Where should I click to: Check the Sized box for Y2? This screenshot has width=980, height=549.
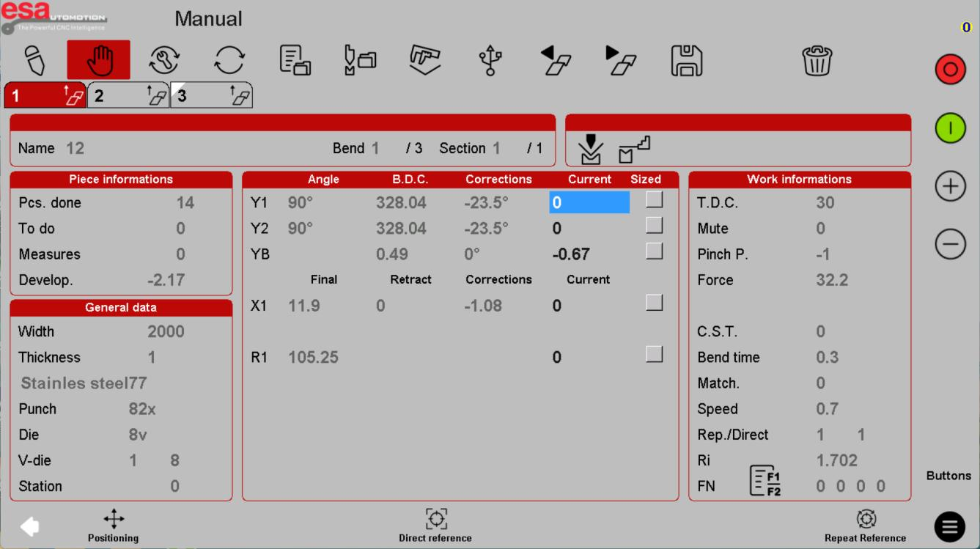(x=655, y=225)
